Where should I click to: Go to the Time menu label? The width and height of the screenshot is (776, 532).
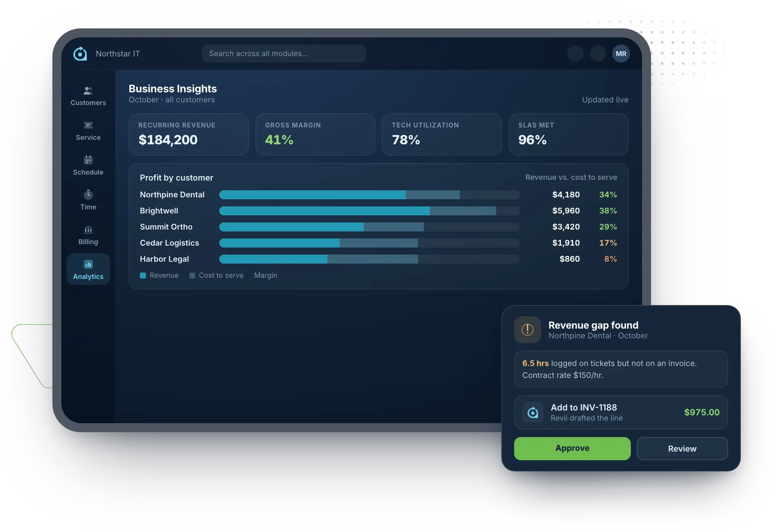pos(88,207)
